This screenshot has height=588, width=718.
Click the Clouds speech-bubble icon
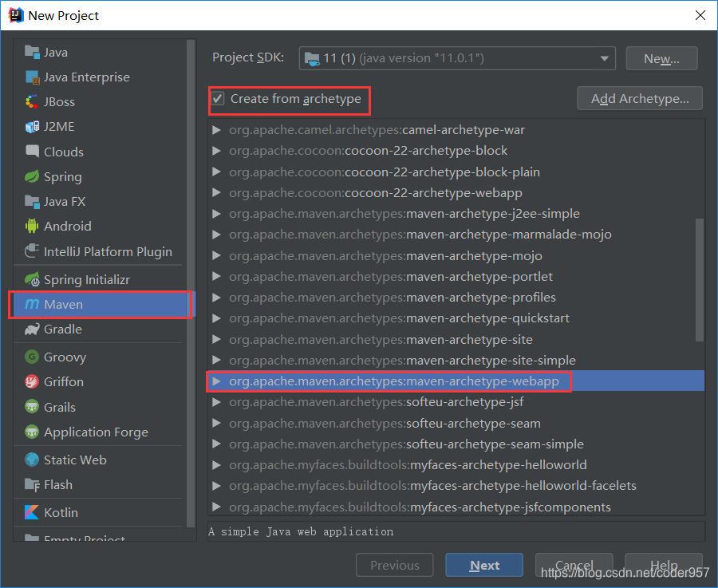32,152
